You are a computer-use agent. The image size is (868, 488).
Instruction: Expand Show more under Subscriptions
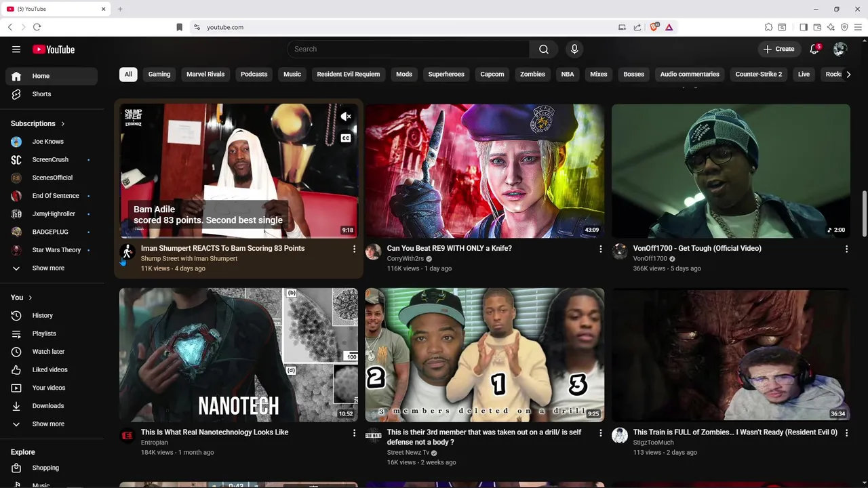[52, 268]
